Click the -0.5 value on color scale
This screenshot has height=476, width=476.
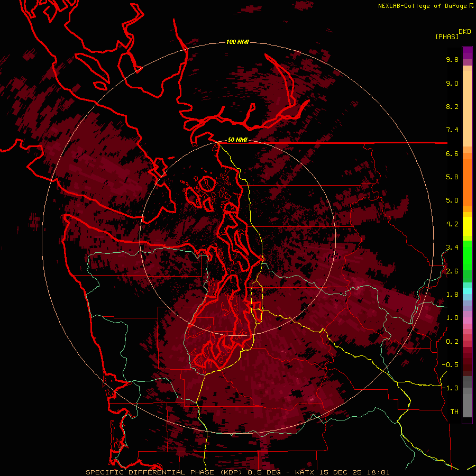(x=450, y=365)
